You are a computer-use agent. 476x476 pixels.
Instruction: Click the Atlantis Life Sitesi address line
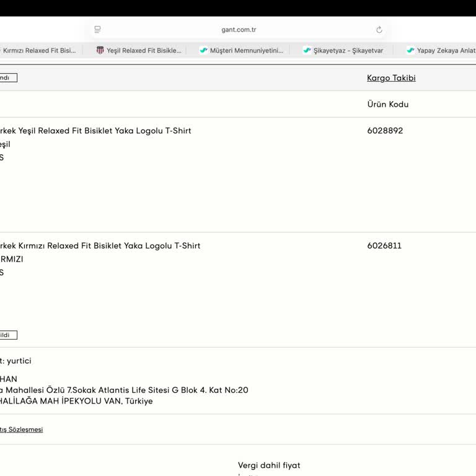pos(124,390)
